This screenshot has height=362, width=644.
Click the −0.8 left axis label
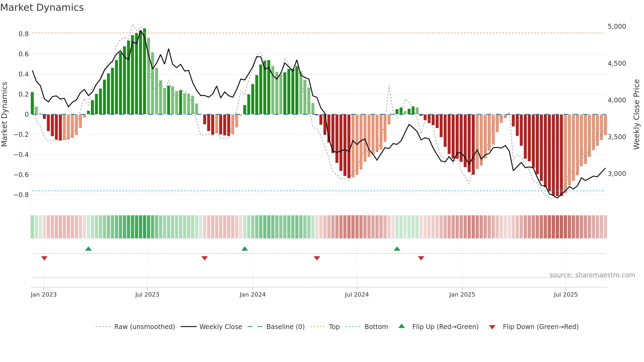[x=21, y=195]
